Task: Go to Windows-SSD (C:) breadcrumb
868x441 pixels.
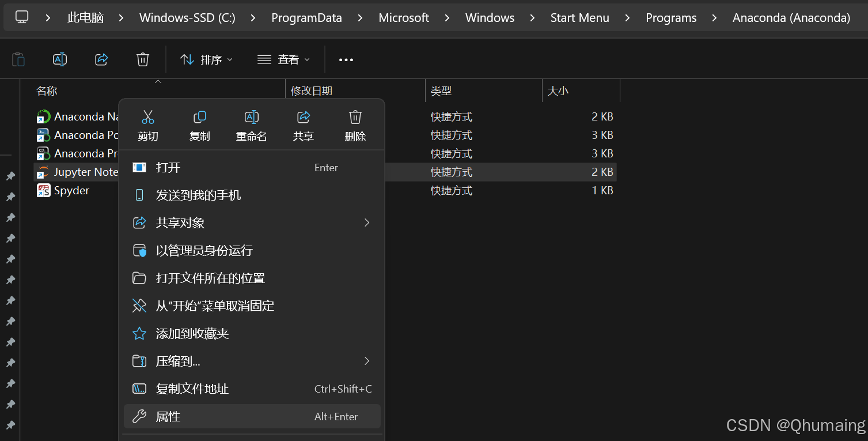Action: 187,18
